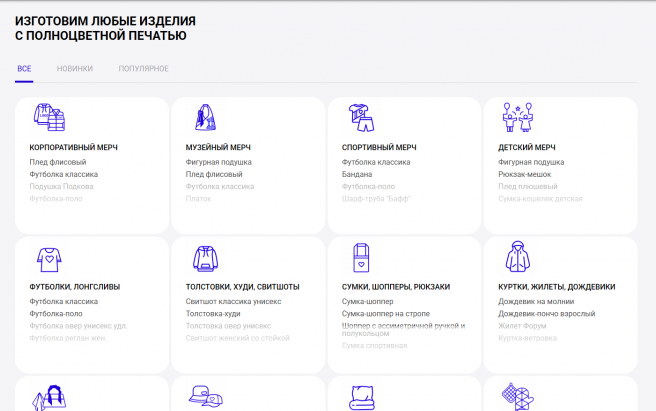Click the Плед плюшевый item

tap(528, 186)
